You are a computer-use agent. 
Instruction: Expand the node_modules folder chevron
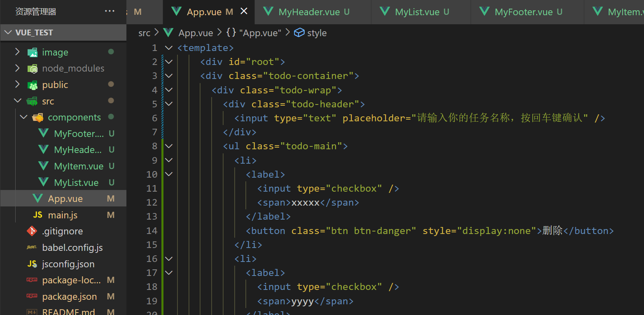click(x=17, y=68)
